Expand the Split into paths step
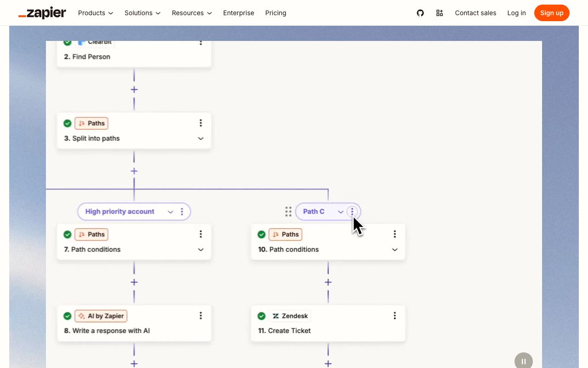The width and height of the screenshot is (588, 368). point(201,138)
